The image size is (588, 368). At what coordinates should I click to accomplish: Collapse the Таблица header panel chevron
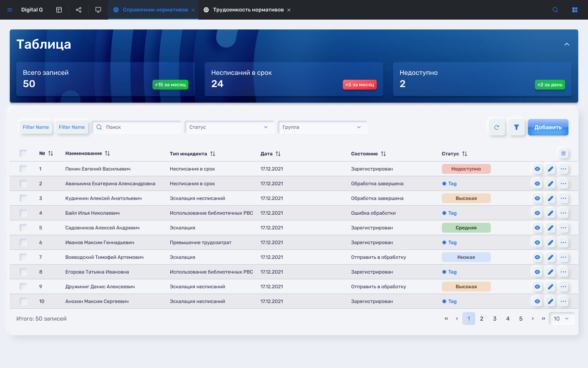(567, 44)
